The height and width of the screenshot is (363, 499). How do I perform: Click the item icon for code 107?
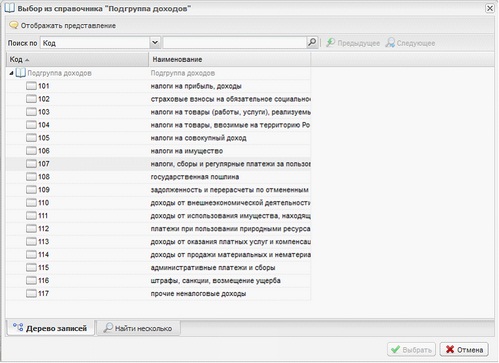[31, 164]
